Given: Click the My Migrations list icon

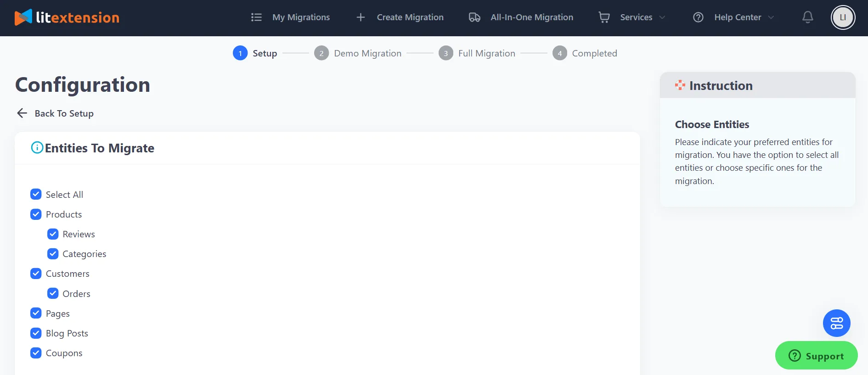Looking at the screenshot, I should click(256, 17).
